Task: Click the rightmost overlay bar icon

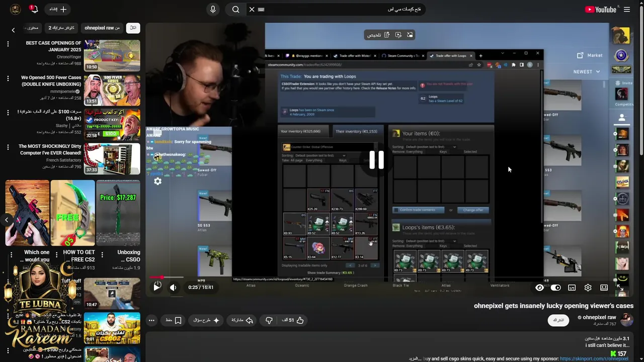Action: tap(410, 35)
